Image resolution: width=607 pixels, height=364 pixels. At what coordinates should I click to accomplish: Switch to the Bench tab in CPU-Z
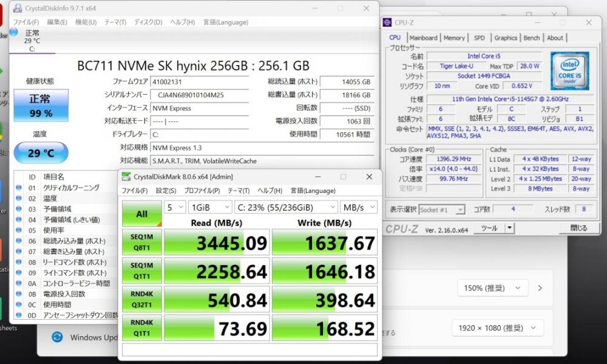(x=532, y=38)
